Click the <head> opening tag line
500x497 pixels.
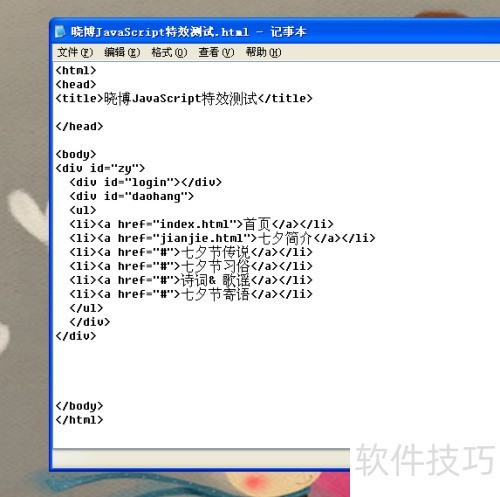pos(76,84)
